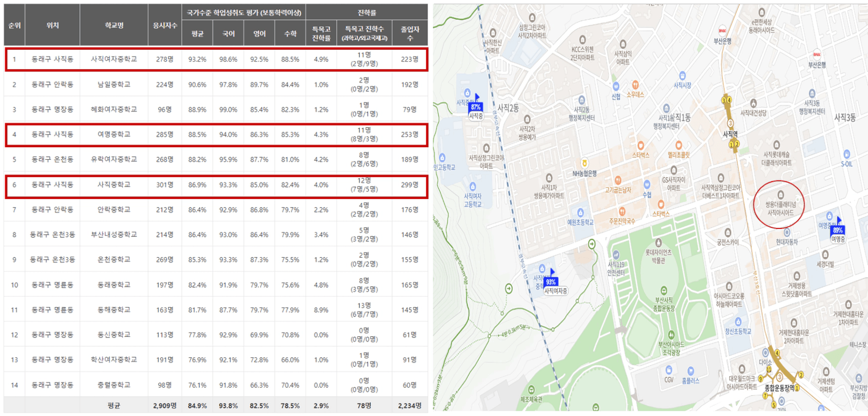Click the 사직역 subway station label

(730, 134)
